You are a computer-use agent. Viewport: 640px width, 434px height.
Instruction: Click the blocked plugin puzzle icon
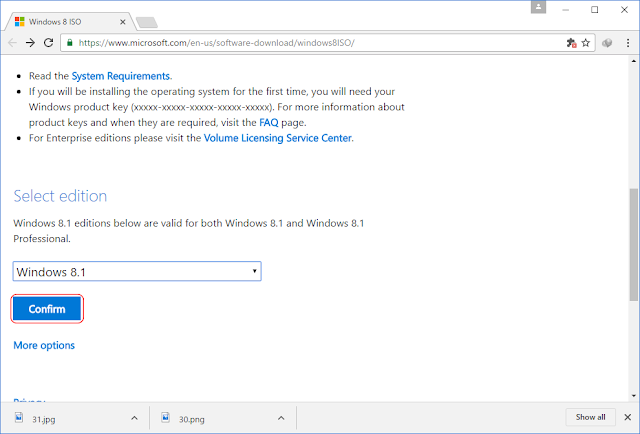571,43
